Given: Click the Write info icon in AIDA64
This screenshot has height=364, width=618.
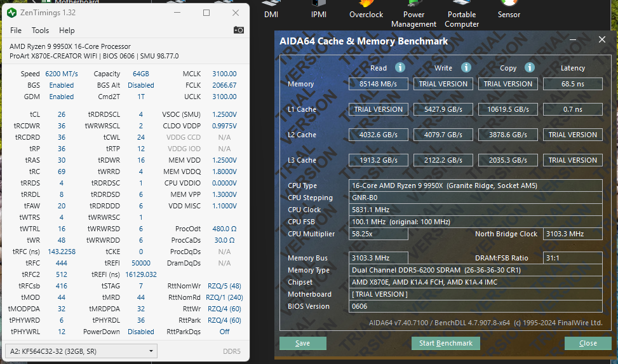Looking at the screenshot, I should [x=466, y=67].
